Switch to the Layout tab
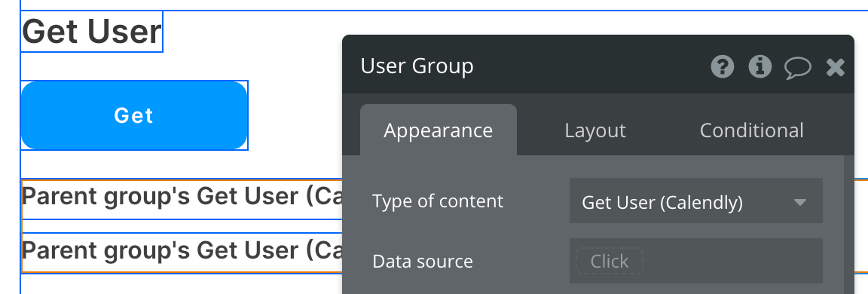The width and height of the screenshot is (868, 294). 595,130
